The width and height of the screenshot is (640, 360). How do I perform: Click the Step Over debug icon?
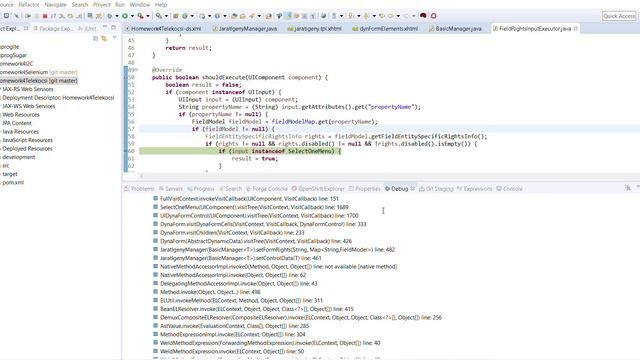70,16
